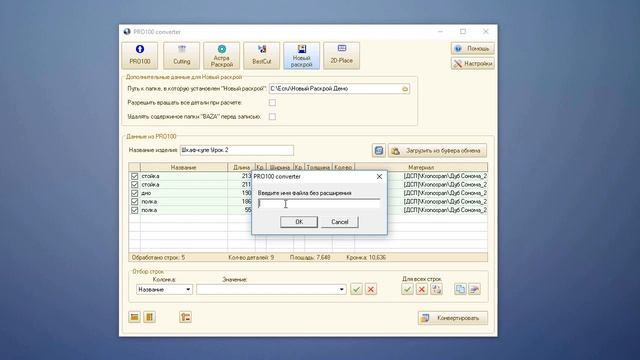Cancel the file name dialog
The image size is (640, 360).
[x=340, y=222]
